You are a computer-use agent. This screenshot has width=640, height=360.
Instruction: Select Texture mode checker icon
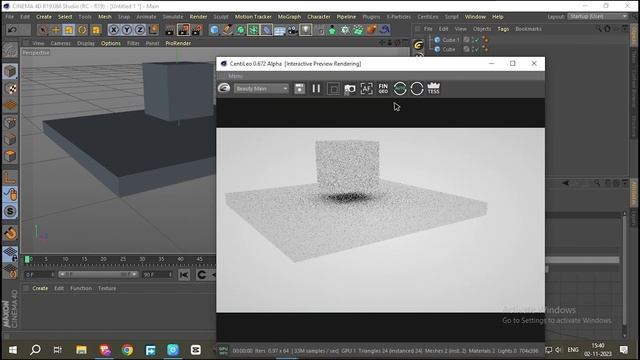10,89
